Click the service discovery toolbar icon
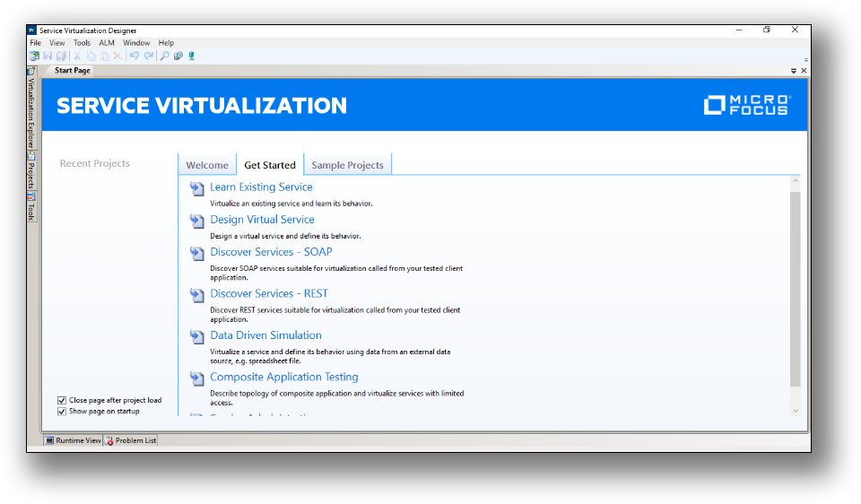Screen dimensions: 861x504 coord(178,56)
